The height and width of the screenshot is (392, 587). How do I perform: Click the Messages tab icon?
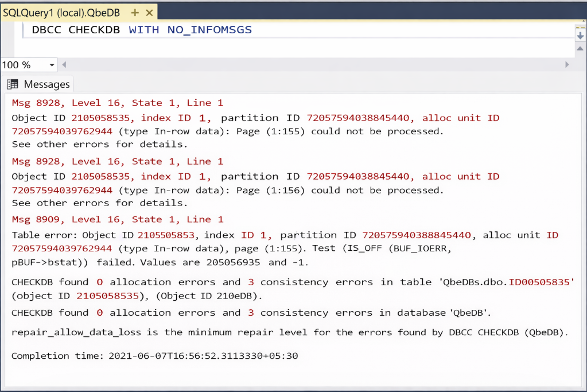coord(11,84)
